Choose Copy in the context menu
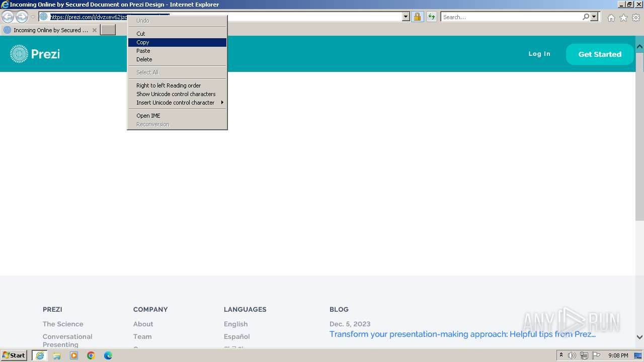This screenshot has height=362, width=644. tap(177, 42)
